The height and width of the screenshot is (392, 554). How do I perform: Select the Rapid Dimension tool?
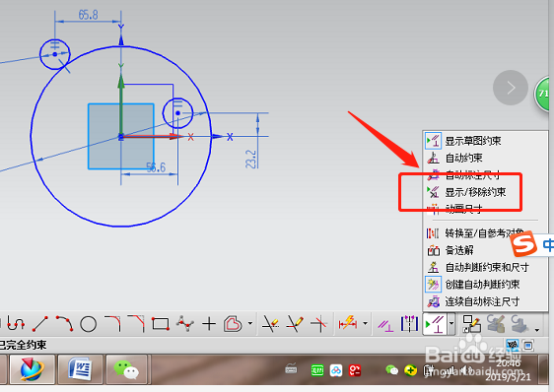coord(348,323)
